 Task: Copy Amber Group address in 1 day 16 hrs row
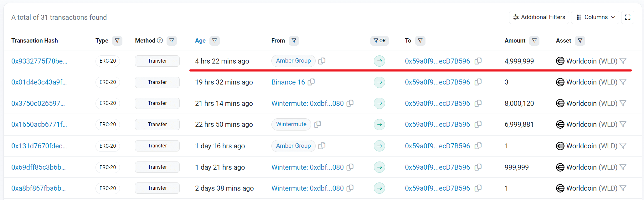pos(322,146)
